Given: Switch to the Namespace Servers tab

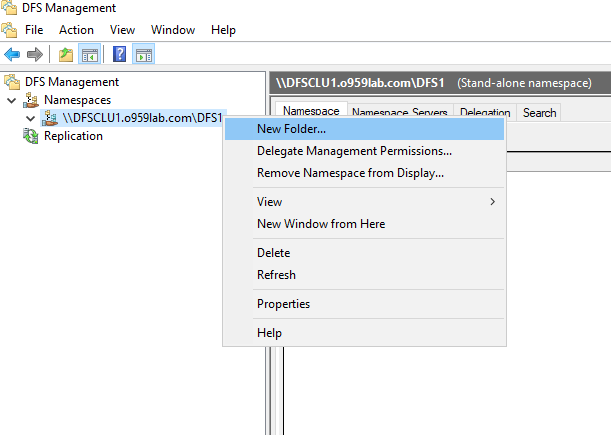Looking at the screenshot, I should click(x=400, y=111).
